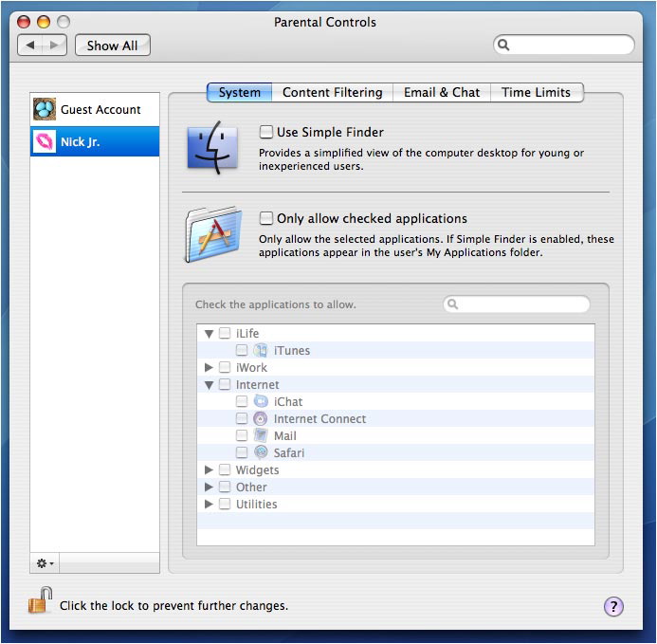Click the Nick Jr. lips avatar icon
Screen dimensions: 657x644
click(x=45, y=141)
